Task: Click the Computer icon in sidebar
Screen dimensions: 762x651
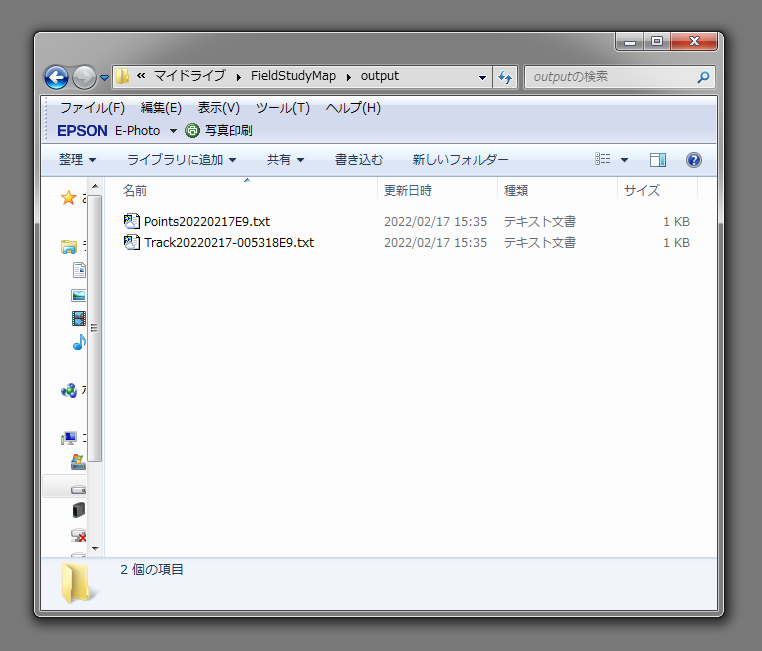Action: pyautogui.click(x=69, y=438)
